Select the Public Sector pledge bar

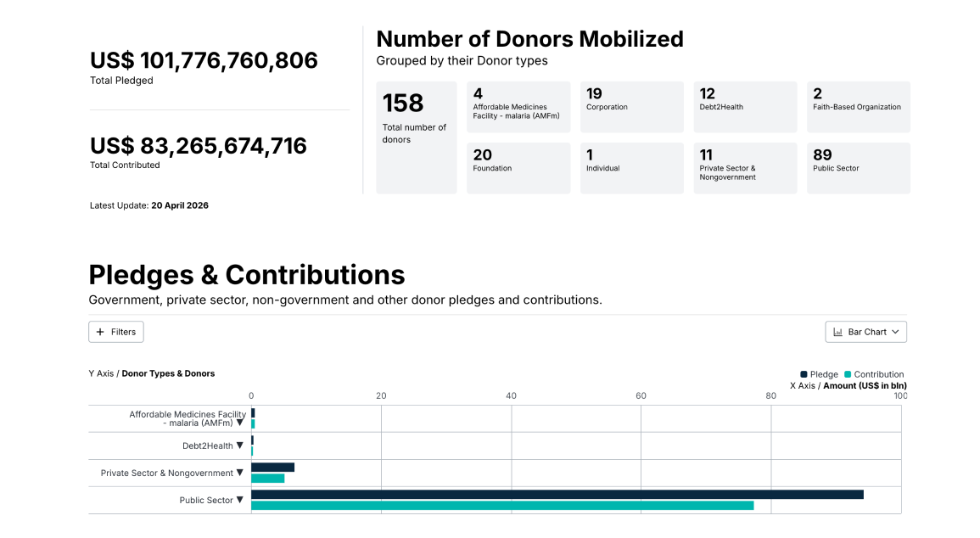557,494
